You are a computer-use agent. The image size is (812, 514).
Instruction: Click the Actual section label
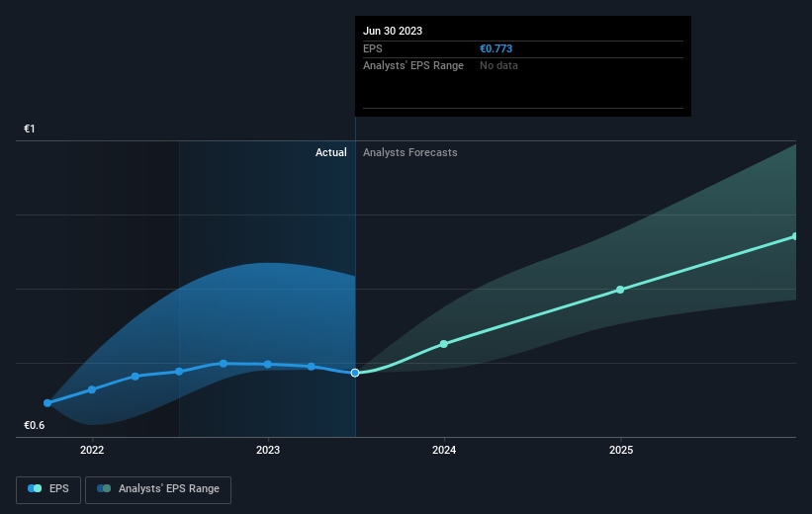(331, 152)
